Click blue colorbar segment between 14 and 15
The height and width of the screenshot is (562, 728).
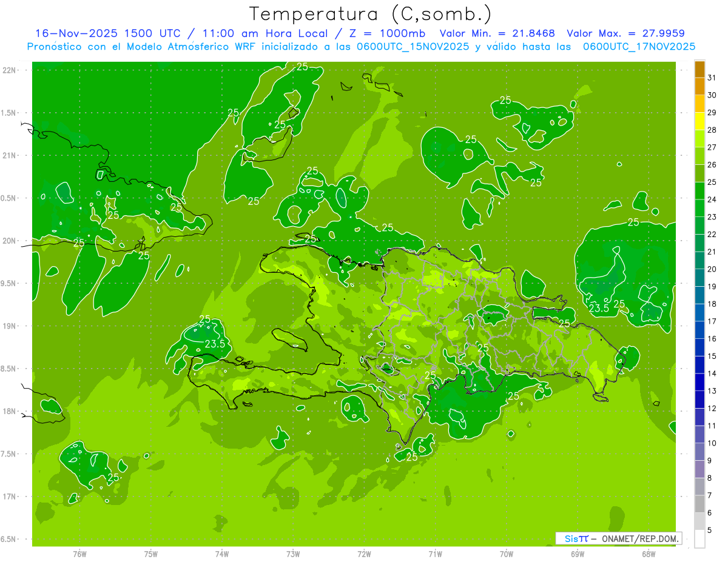click(699, 365)
